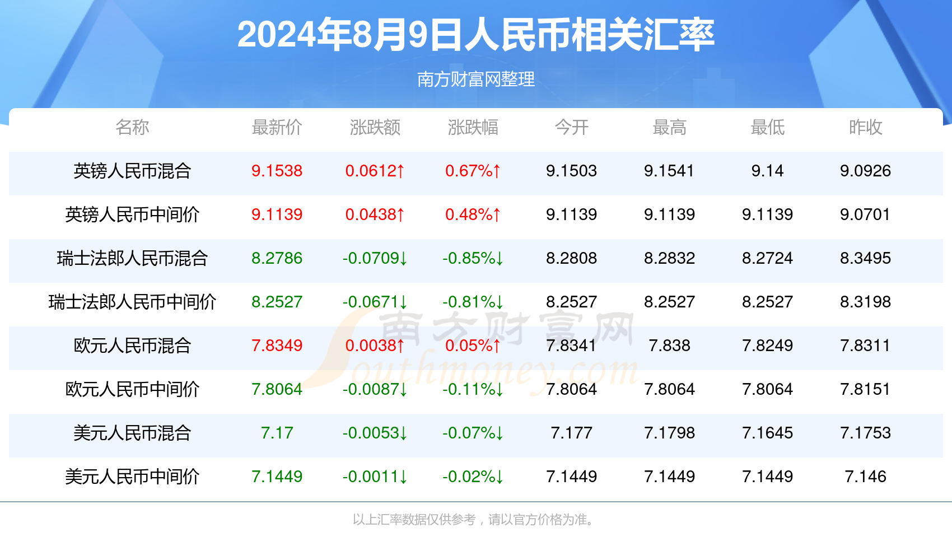952x560 pixels.
Task: Click the 美元人民币中间价 row name
Action: pyautogui.click(x=132, y=477)
